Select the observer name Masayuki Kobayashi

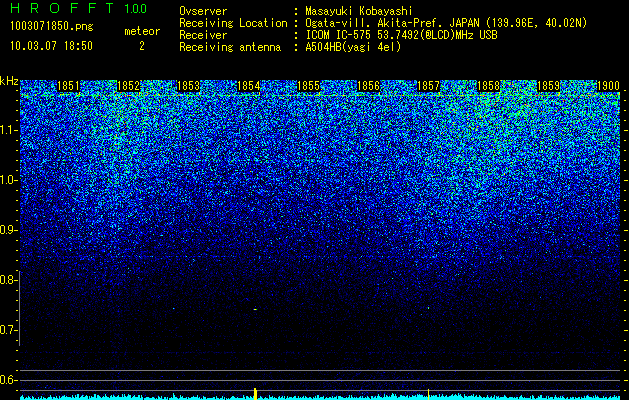pos(359,12)
